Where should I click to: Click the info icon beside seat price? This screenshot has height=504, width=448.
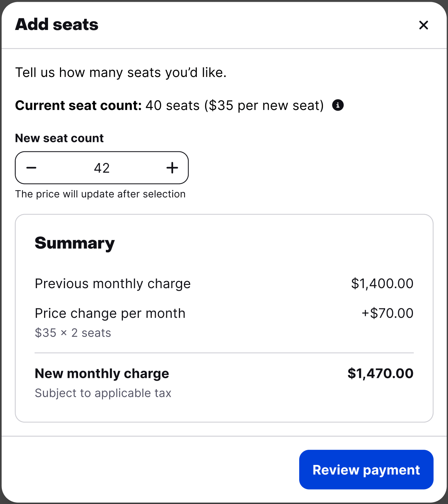click(338, 105)
